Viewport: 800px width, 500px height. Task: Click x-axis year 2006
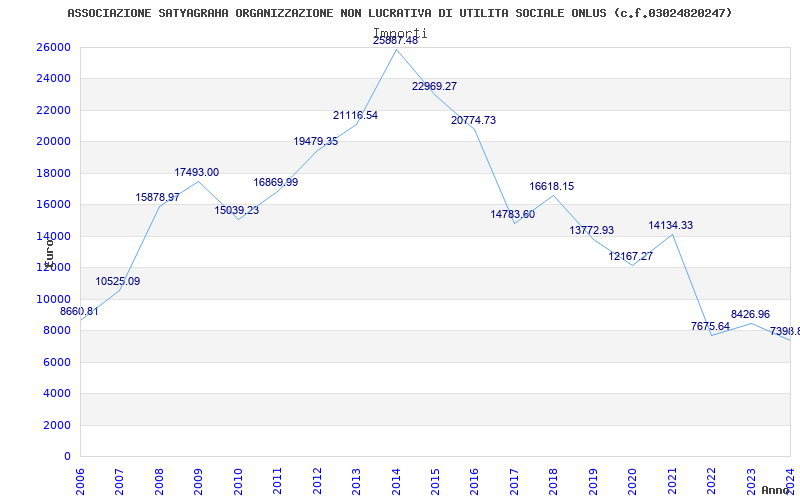pyautogui.click(x=80, y=481)
